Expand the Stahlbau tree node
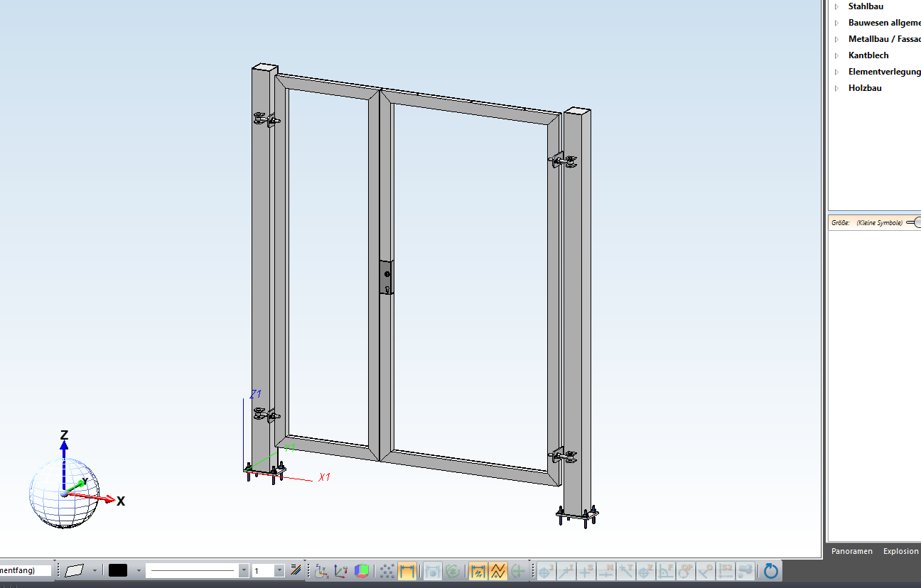This screenshot has width=921, height=588. coord(837,6)
